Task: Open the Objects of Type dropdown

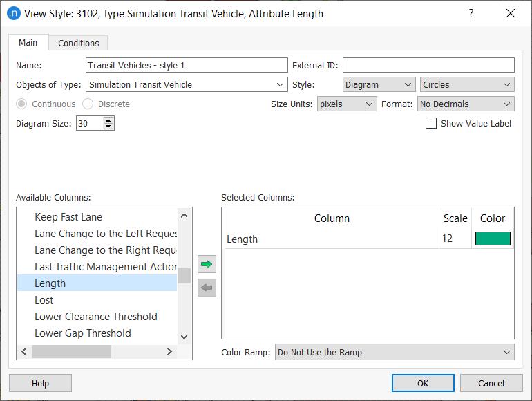Action: [x=187, y=84]
